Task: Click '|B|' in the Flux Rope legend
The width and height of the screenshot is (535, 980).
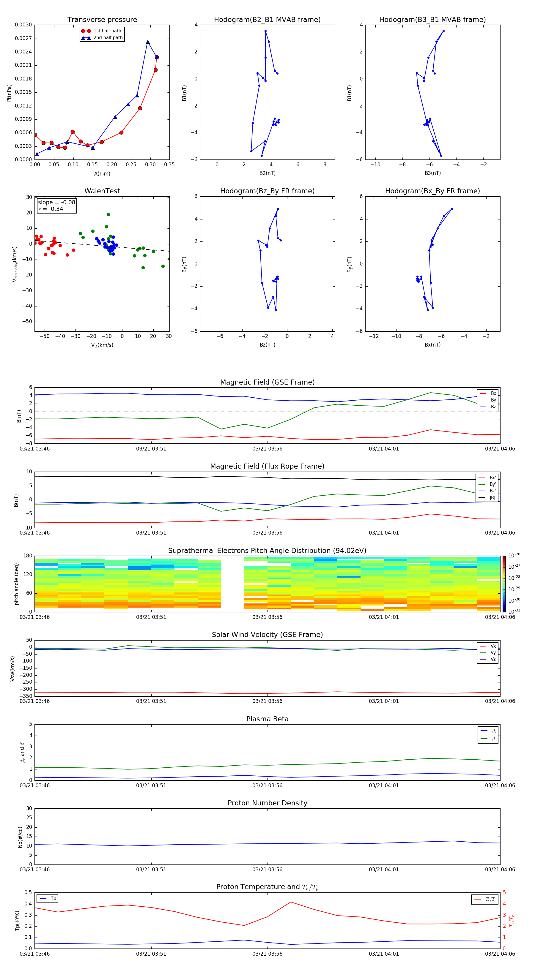Action: [487, 498]
